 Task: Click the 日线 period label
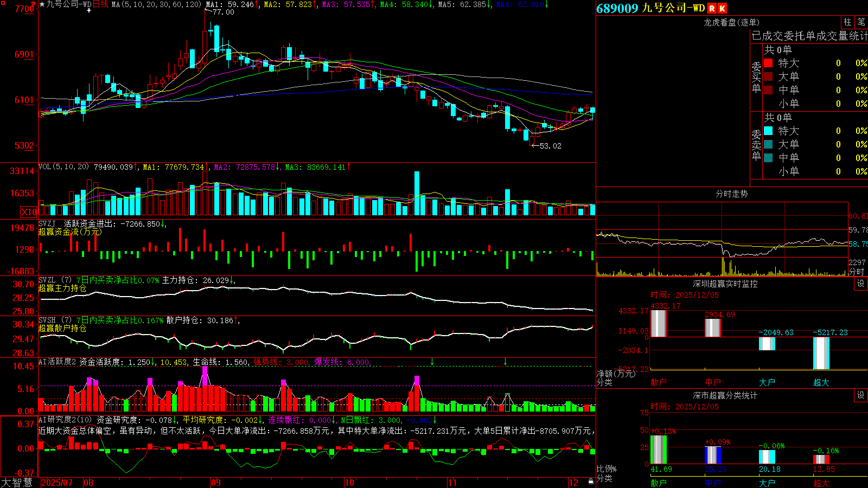pyautogui.click(x=101, y=4)
